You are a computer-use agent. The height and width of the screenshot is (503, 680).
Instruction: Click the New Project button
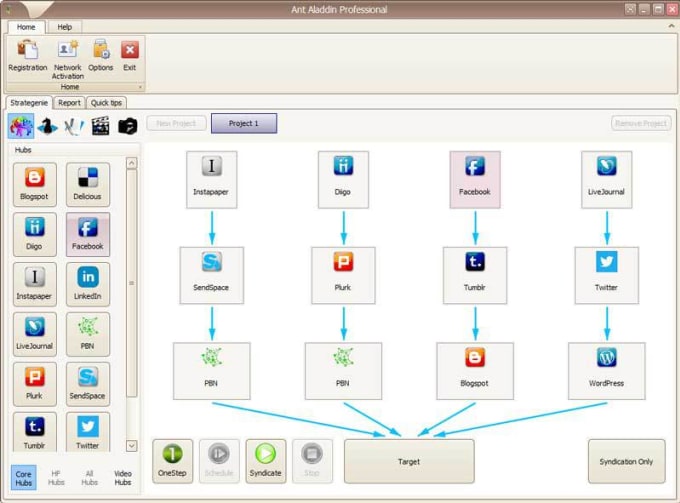tap(176, 123)
